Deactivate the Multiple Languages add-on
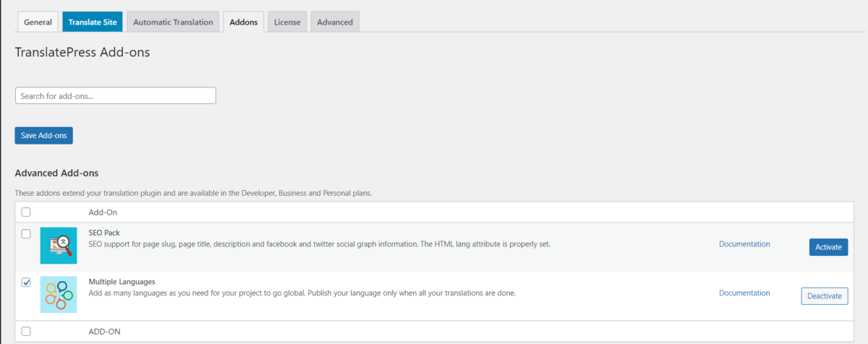 coord(824,296)
